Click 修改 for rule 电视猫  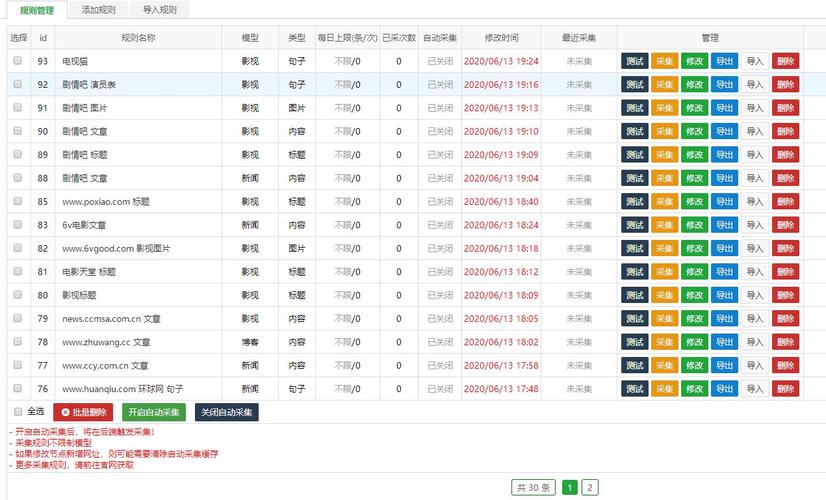click(694, 61)
